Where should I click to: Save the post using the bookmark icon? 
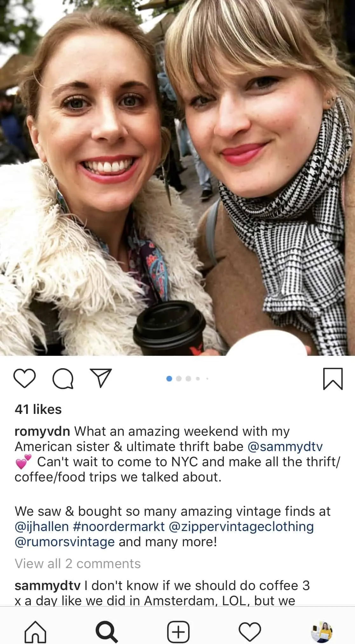pyautogui.click(x=333, y=379)
